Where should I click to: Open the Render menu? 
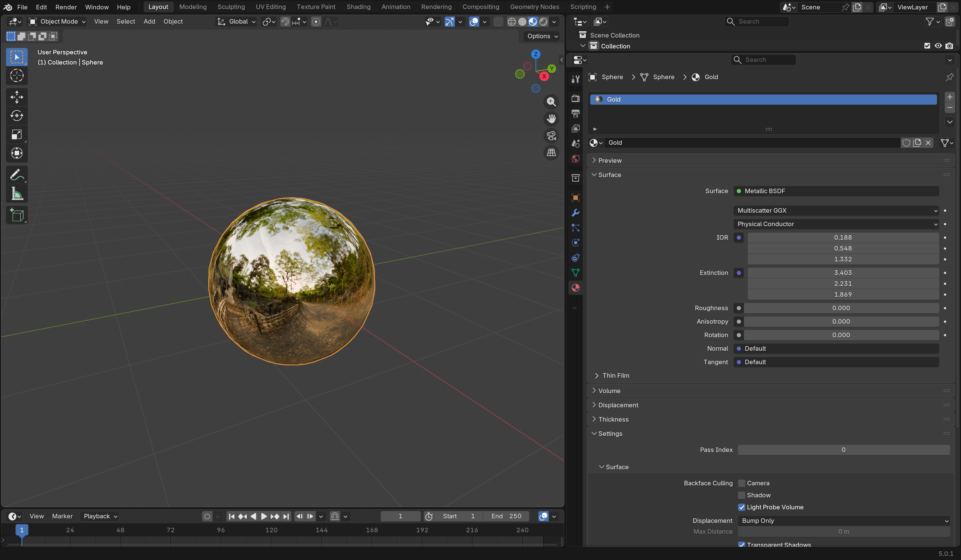tap(66, 7)
